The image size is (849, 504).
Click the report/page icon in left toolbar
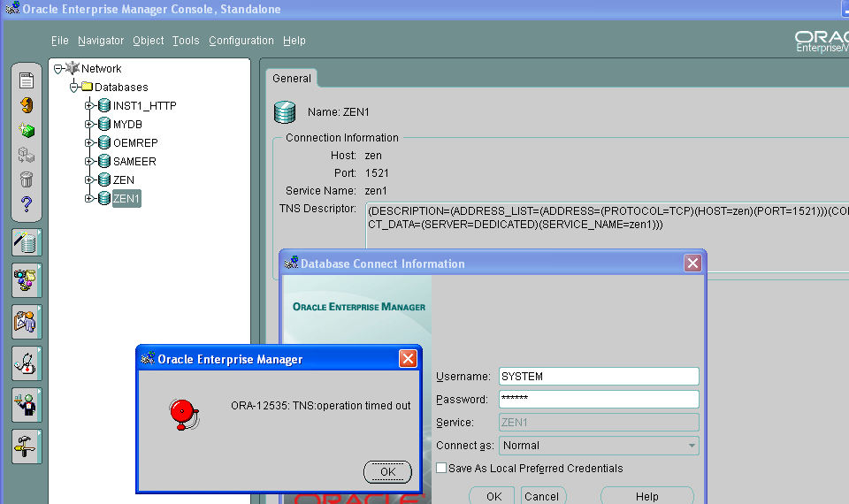27,80
